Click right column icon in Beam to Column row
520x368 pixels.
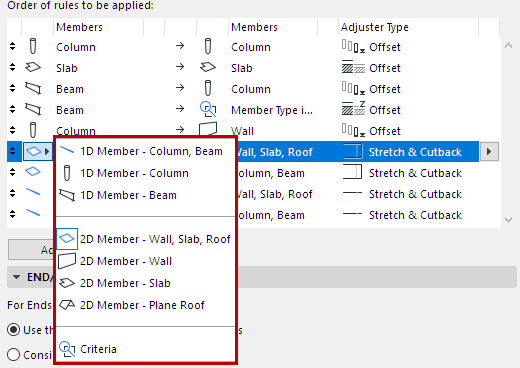(208, 88)
